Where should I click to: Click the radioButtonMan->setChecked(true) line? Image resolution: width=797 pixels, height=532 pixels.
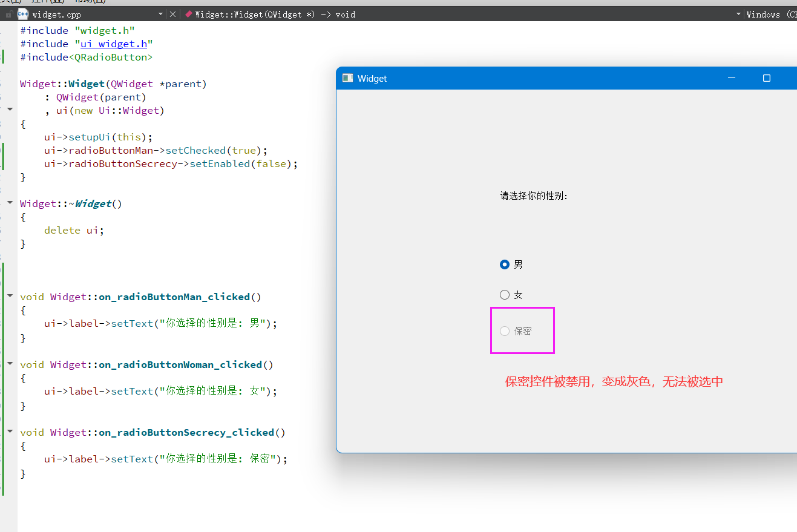(x=156, y=150)
